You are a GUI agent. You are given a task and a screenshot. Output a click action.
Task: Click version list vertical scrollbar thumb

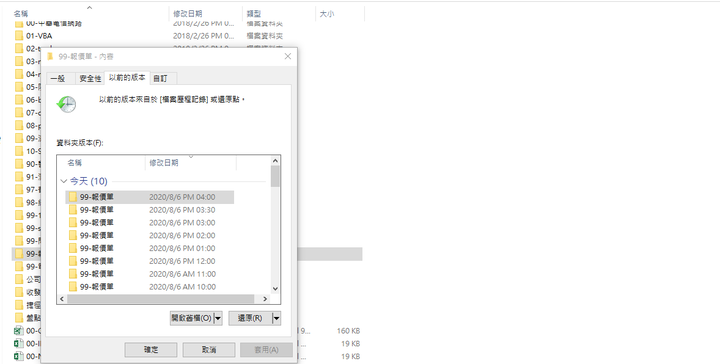pos(276,176)
